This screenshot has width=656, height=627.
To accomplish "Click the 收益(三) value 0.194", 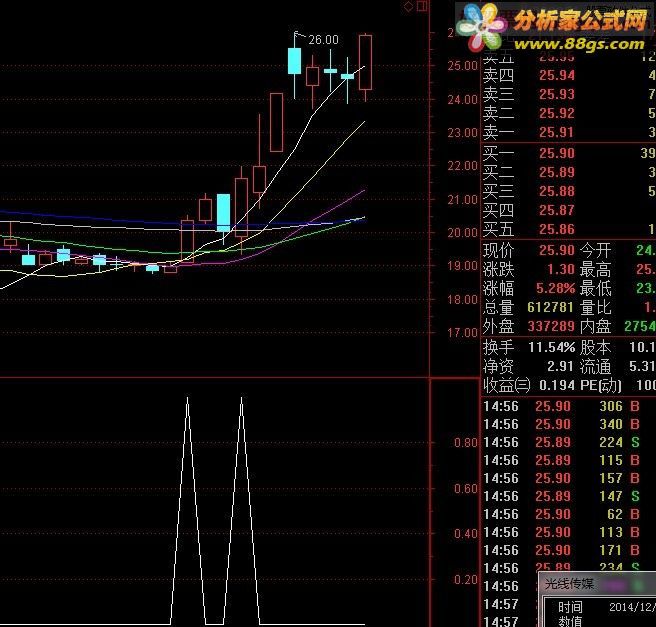I will [556, 385].
